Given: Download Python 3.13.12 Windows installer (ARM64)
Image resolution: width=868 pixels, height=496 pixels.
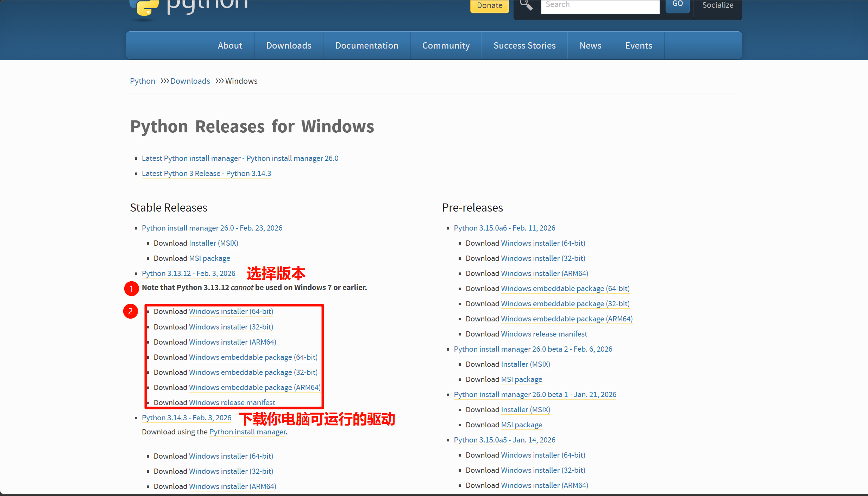Looking at the screenshot, I should (232, 342).
